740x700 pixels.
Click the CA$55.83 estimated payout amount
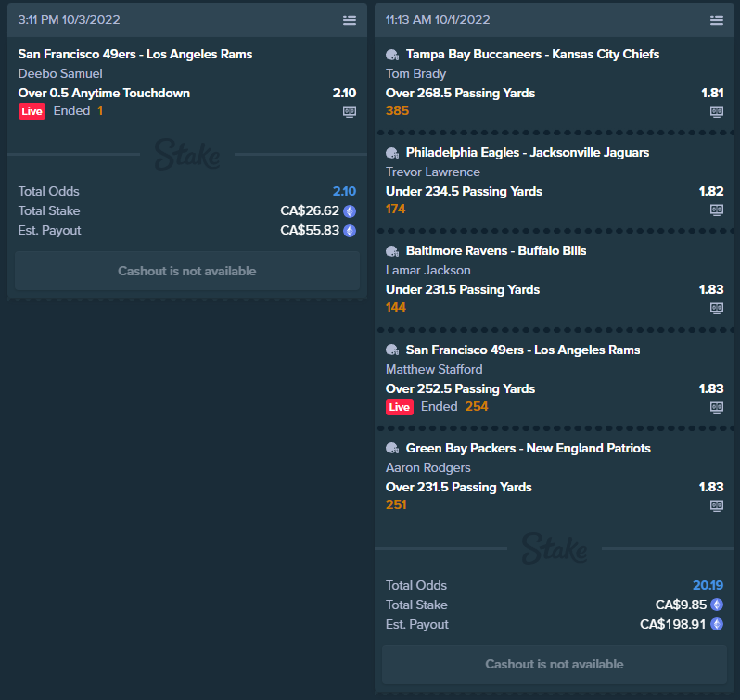[310, 230]
